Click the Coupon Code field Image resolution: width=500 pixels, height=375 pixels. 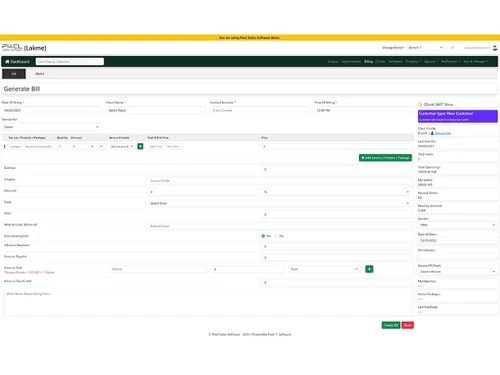[279, 181]
